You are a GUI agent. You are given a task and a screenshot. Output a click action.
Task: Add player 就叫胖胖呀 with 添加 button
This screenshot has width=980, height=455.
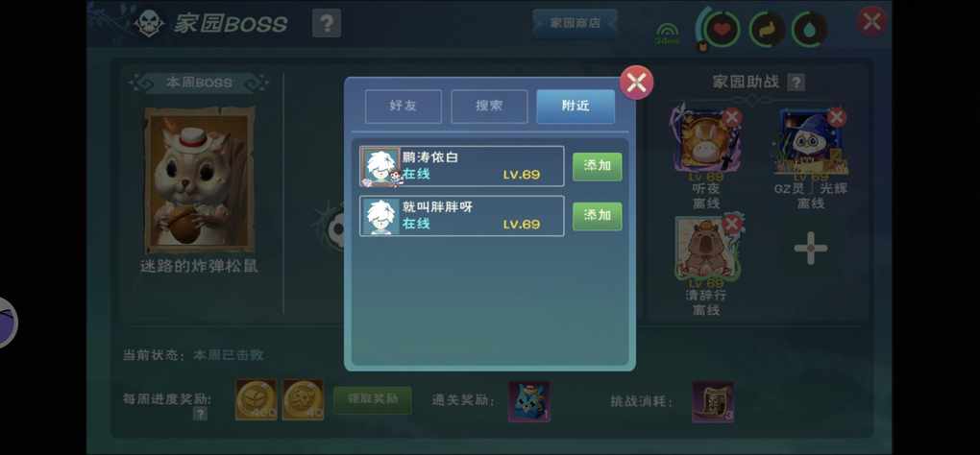pyautogui.click(x=598, y=216)
